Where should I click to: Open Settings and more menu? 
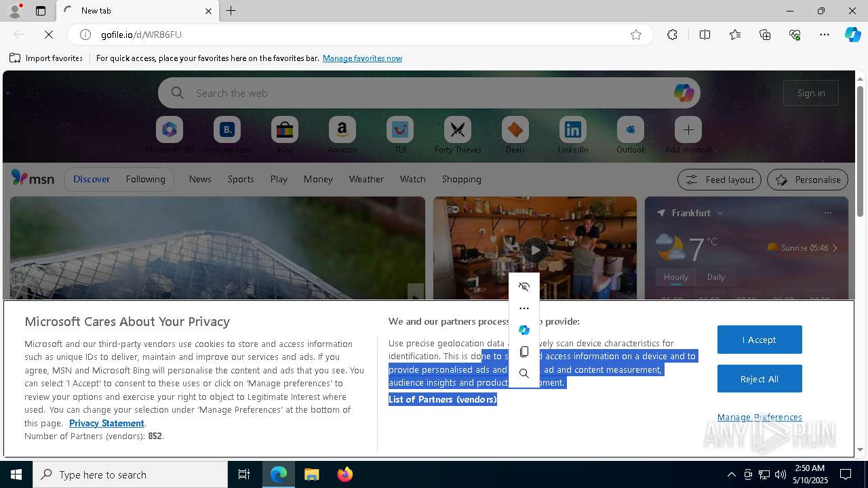[825, 35]
